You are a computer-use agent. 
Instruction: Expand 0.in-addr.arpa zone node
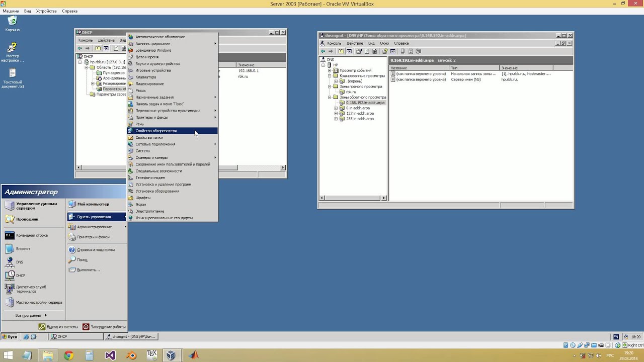(336, 108)
